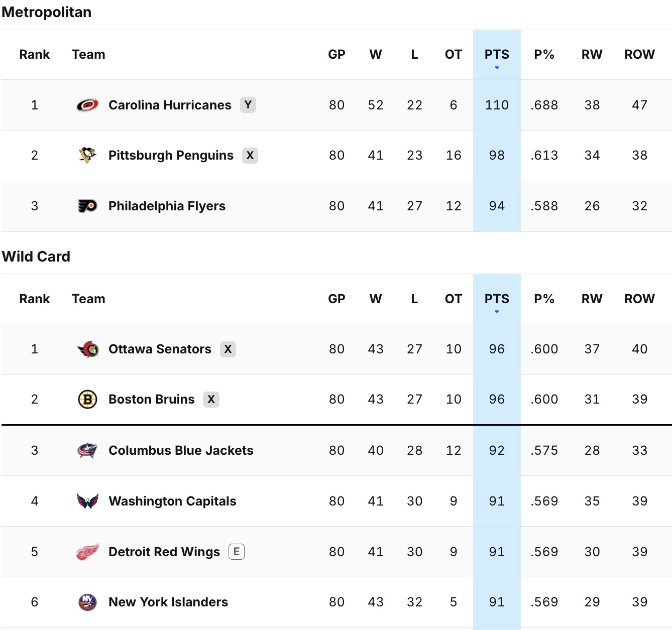
Task: Click the Pittsburgh Penguins logo icon
Action: pos(87,155)
